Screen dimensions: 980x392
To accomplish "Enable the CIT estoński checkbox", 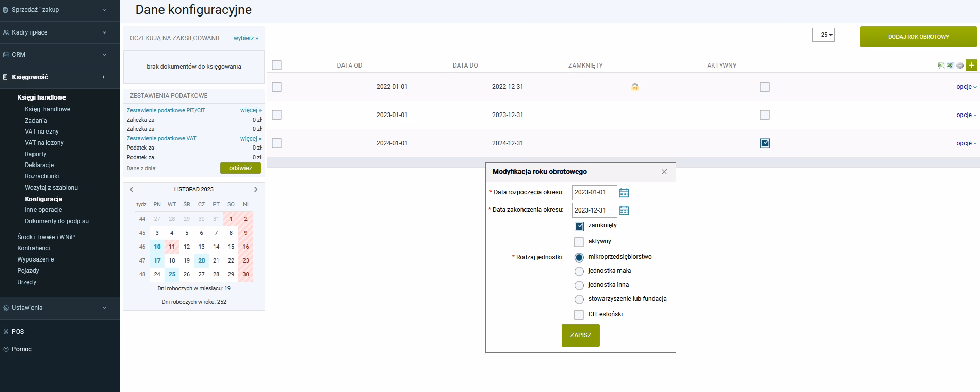I will pos(579,315).
